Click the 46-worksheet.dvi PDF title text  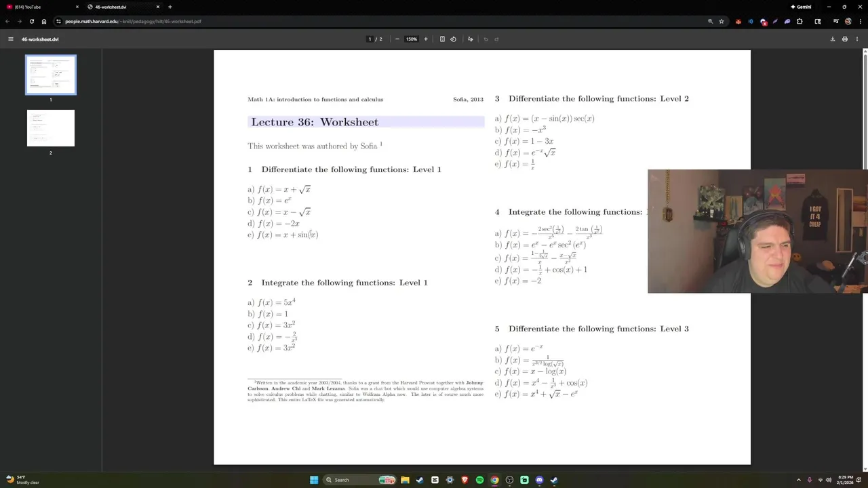[40, 39]
